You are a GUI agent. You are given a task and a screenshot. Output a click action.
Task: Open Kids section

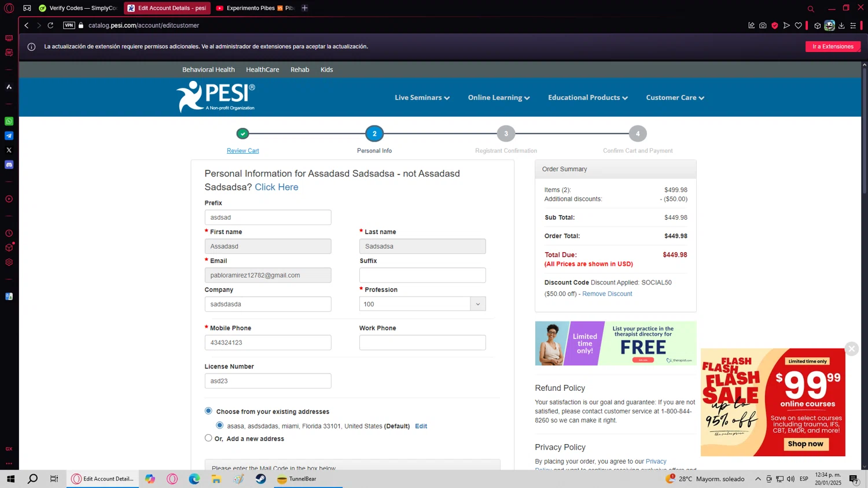(327, 69)
